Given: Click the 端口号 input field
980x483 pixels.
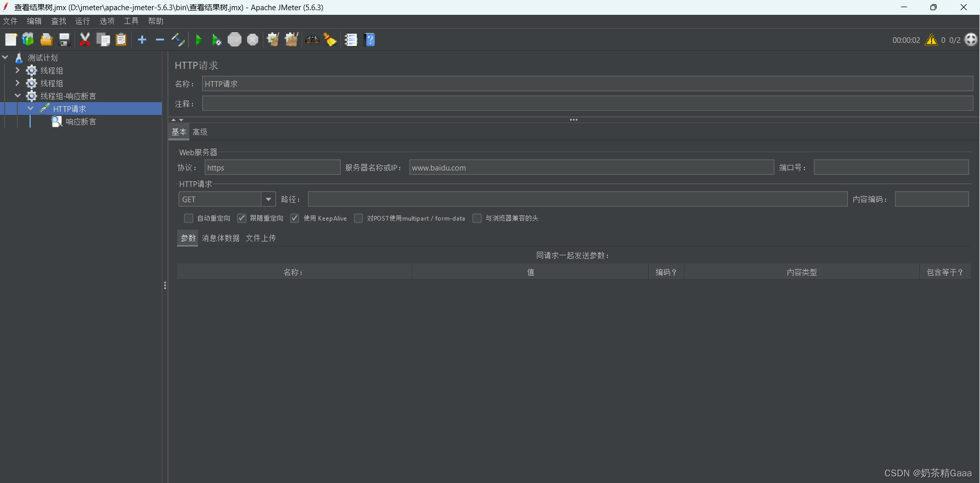Looking at the screenshot, I should [891, 167].
